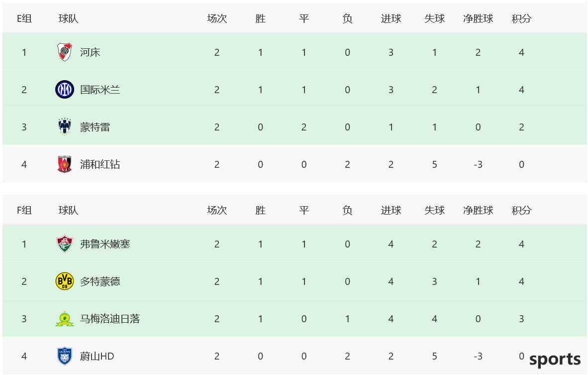This screenshot has height=375, width=588.
Task: Open the 河床 team link
Action: tap(90, 52)
